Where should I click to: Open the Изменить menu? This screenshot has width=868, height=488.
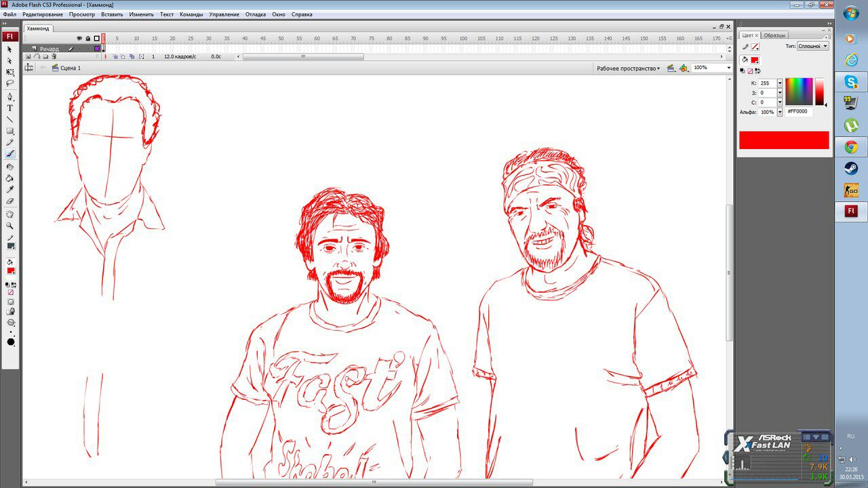(141, 14)
